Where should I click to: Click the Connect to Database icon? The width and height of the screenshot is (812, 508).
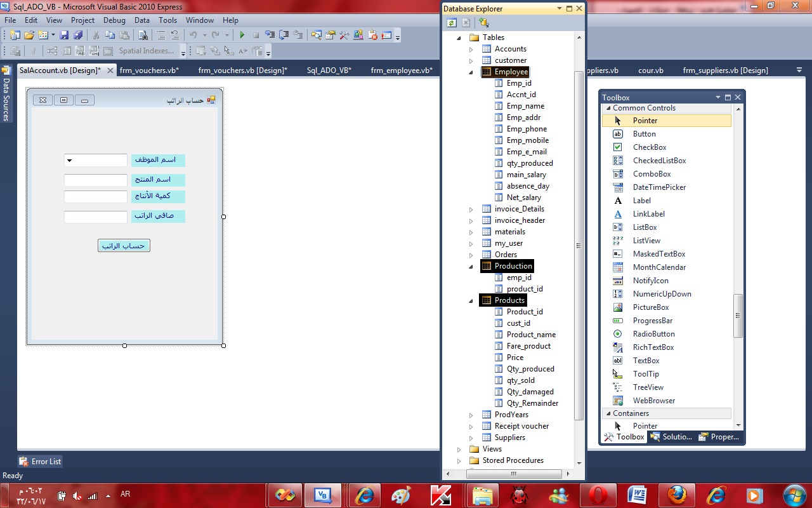[484, 23]
